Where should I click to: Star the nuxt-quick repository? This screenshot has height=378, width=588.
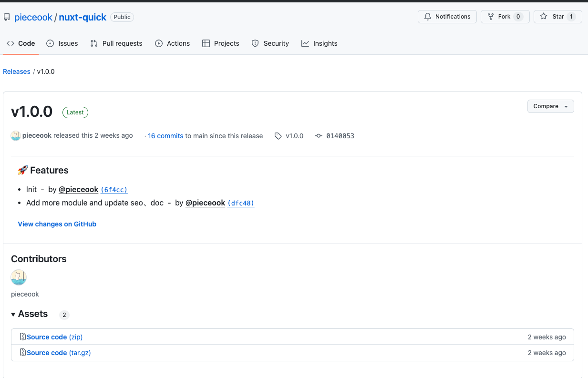tap(557, 17)
